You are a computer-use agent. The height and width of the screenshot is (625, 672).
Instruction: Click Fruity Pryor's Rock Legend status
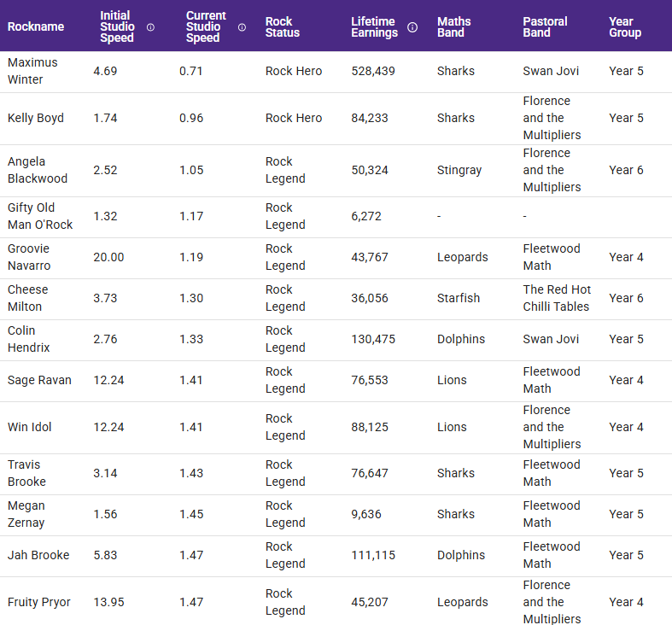[x=285, y=602]
